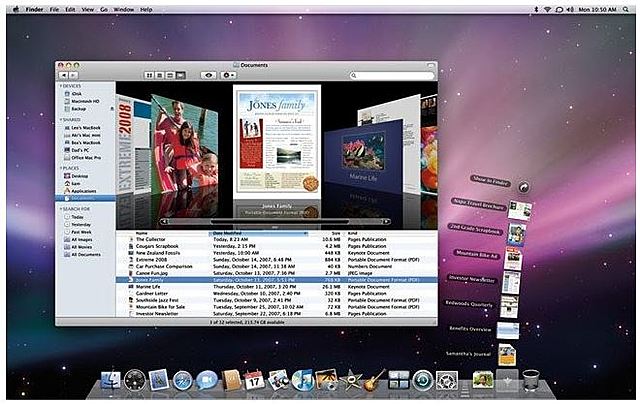Image resolution: width=640 pixels, height=407 pixels.
Task: Open the File menu
Action: [54, 9]
